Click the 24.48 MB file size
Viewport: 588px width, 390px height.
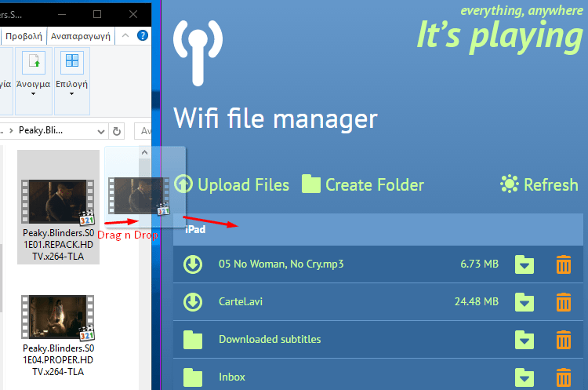click(477, 301)
